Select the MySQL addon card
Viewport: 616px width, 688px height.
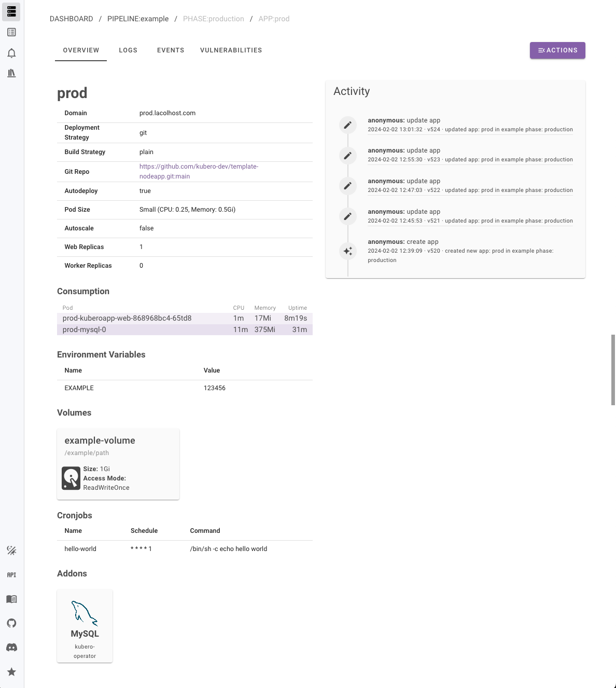click(x=85, y=626)
